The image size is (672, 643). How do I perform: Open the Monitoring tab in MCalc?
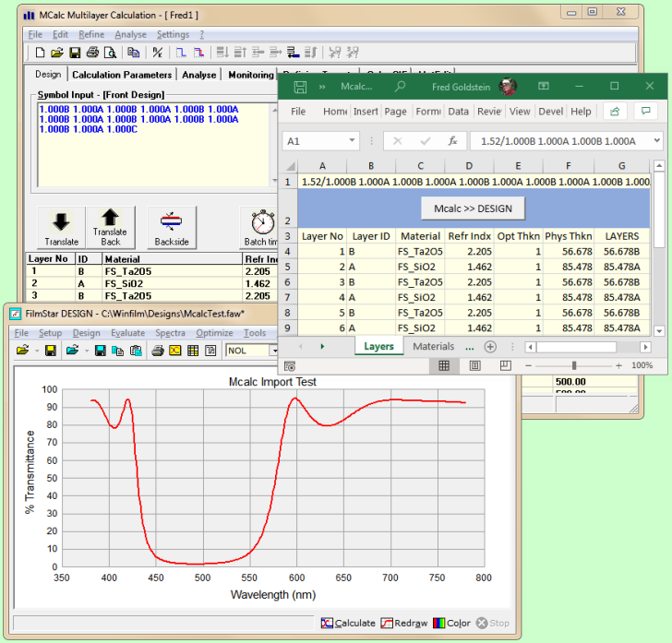pos(251,75)
